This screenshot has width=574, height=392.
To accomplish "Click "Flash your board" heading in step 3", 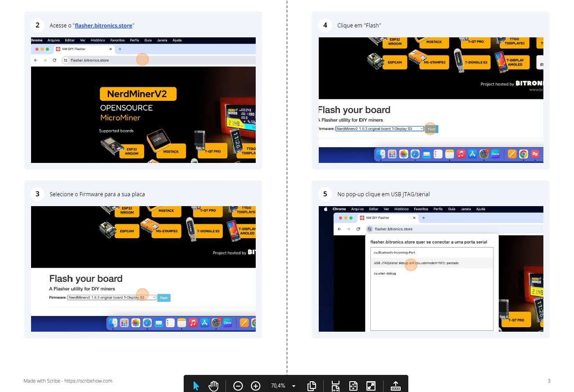I will [x=86, y=279].
